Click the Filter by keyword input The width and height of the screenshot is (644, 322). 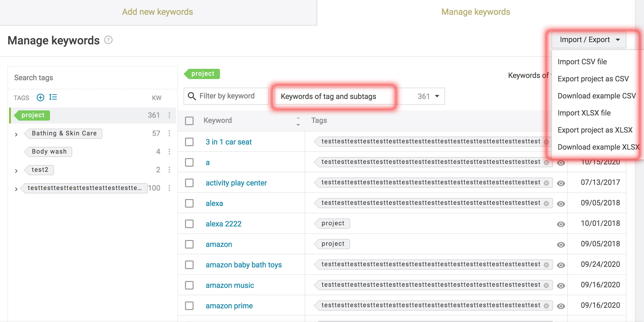point(227,96)
